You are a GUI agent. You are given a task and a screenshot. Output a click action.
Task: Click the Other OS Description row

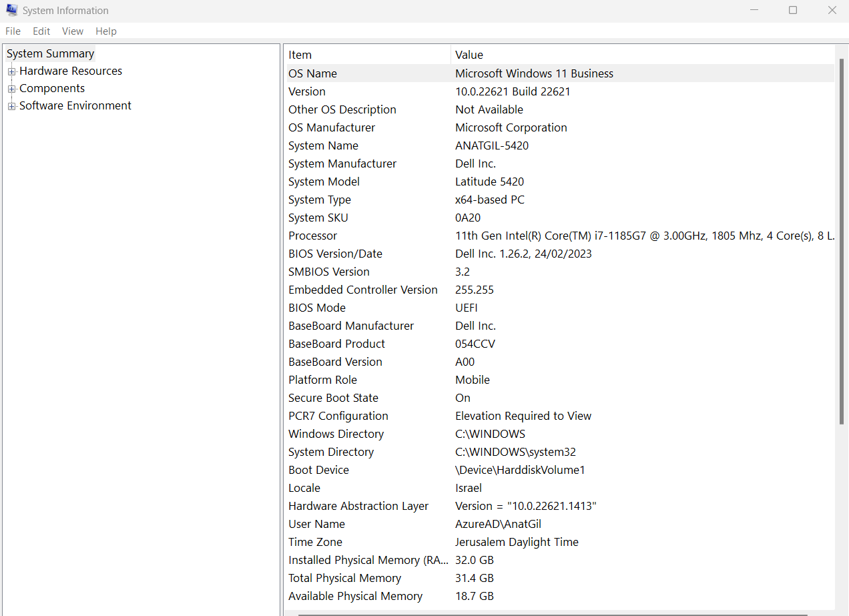pos(561,109)
